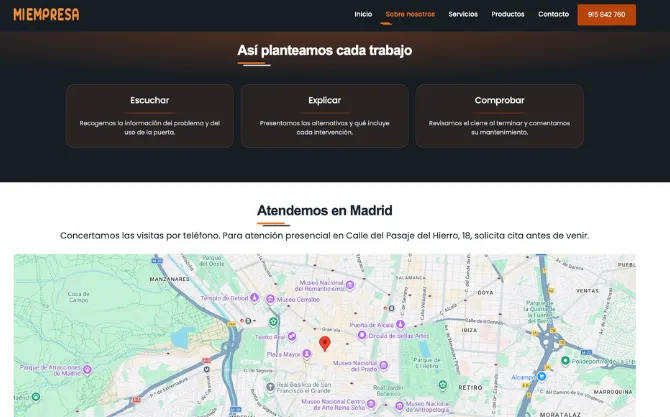Click the Real Jardín Botánico label
670x417 pixels.
tap(388, 391)
